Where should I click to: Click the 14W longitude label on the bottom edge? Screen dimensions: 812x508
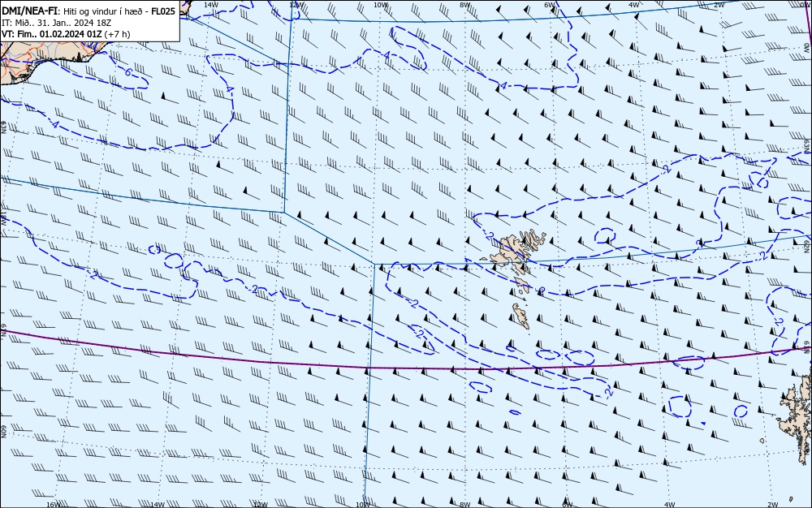tap(157, 505)
